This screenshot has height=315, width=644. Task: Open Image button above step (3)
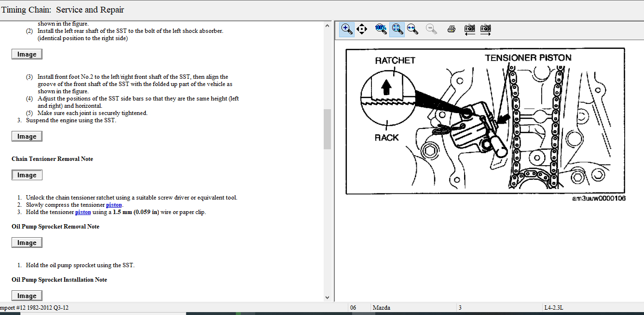(x=27, y=54)
